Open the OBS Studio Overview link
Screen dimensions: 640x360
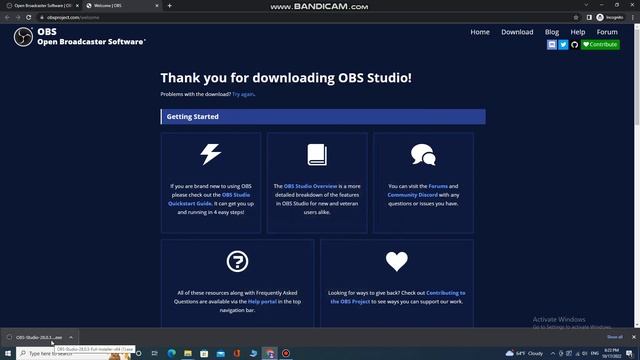(x=310, y=186)
